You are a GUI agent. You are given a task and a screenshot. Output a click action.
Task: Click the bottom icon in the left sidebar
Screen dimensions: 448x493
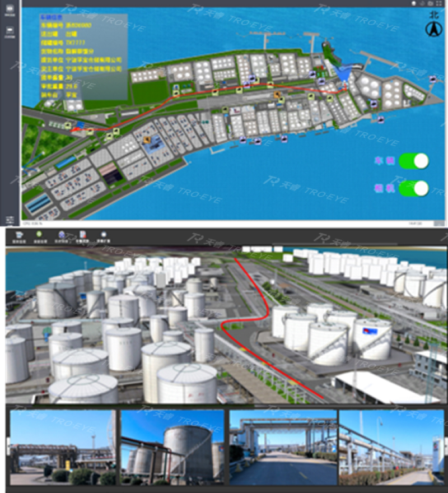pyautogui.click(x=10, y=219)
